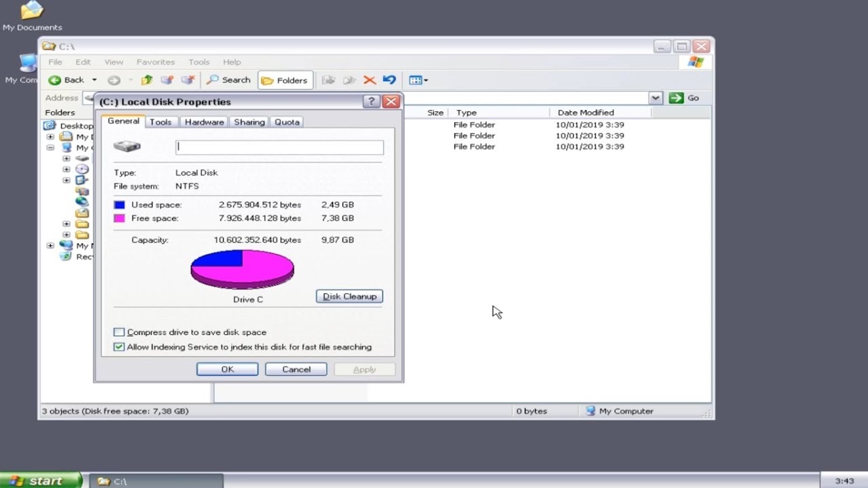Click the taskbar clock showing 3:43
Screen dimensions: 868x488
844,481
